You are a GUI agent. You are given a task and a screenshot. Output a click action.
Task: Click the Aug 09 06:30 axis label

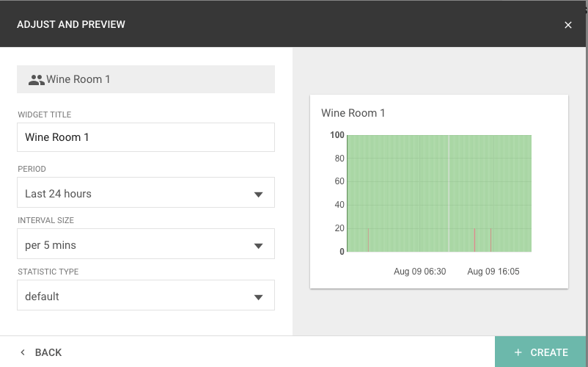tap(419, 272)
